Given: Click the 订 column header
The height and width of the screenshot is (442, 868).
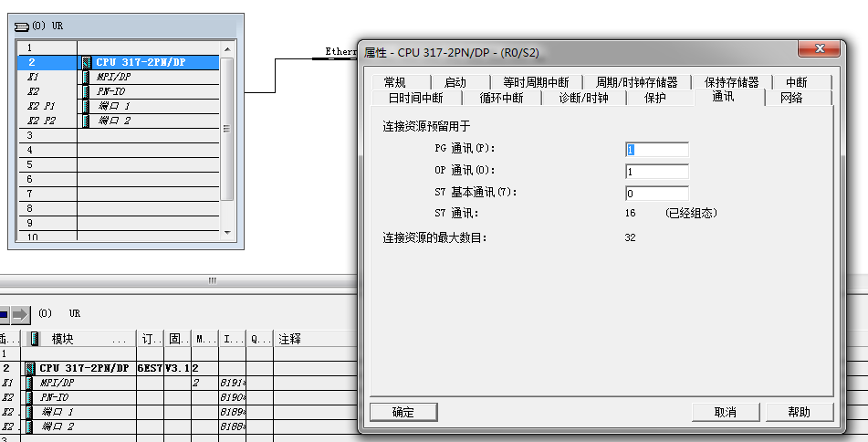Looking at the screenshot, I should tap(150, 339).
